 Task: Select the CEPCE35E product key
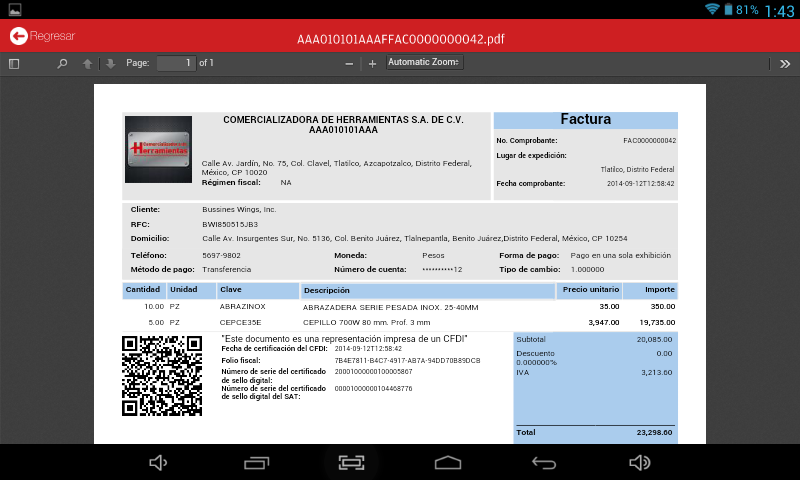[x=240, y=322]
